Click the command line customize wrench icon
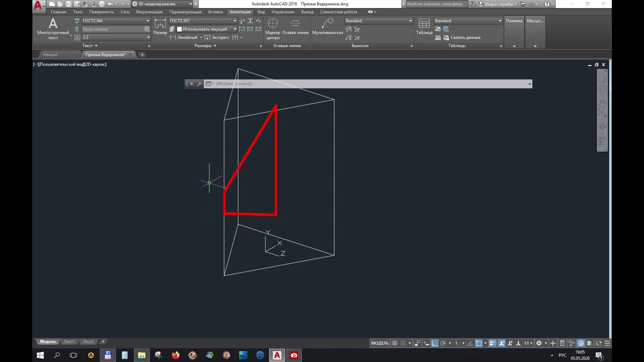 [x=199, y=84]
